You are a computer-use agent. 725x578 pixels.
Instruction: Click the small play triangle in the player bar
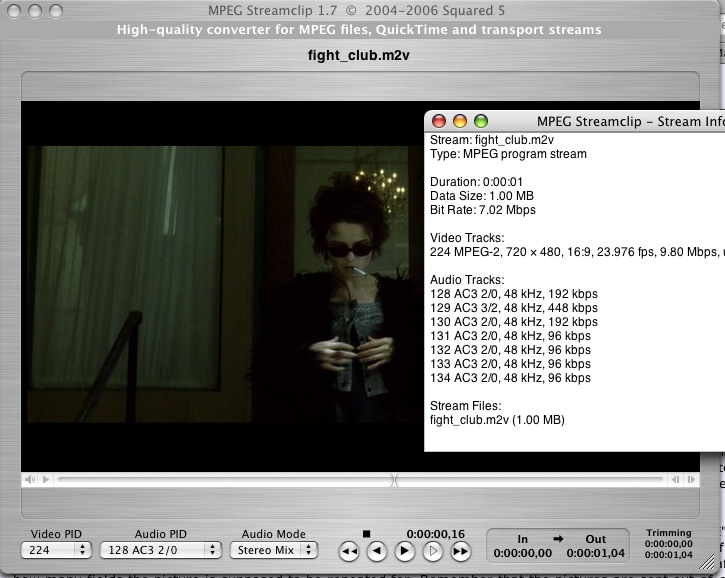click(46, 480)
